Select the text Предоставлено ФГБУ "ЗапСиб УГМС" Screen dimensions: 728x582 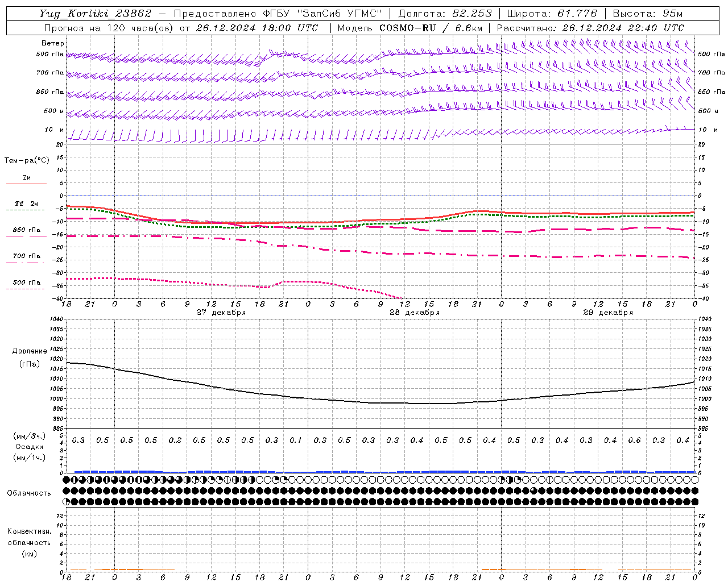(x=278, y=14)
